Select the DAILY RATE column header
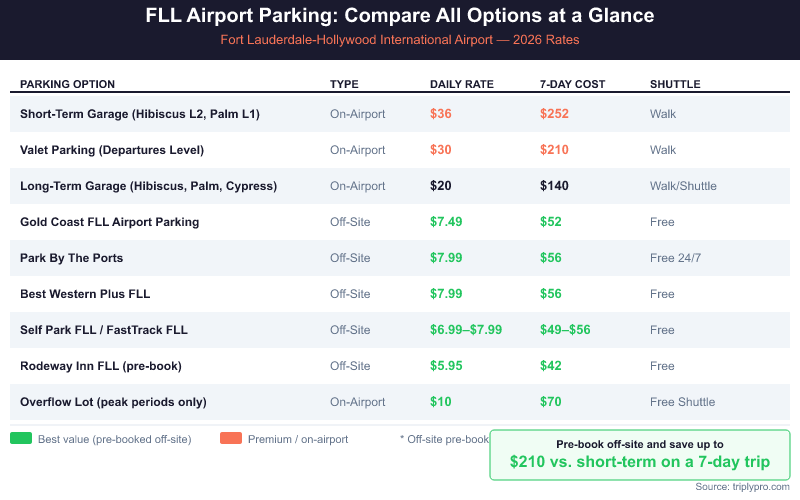This screenshot has width=800, height=500. [462, 84]
